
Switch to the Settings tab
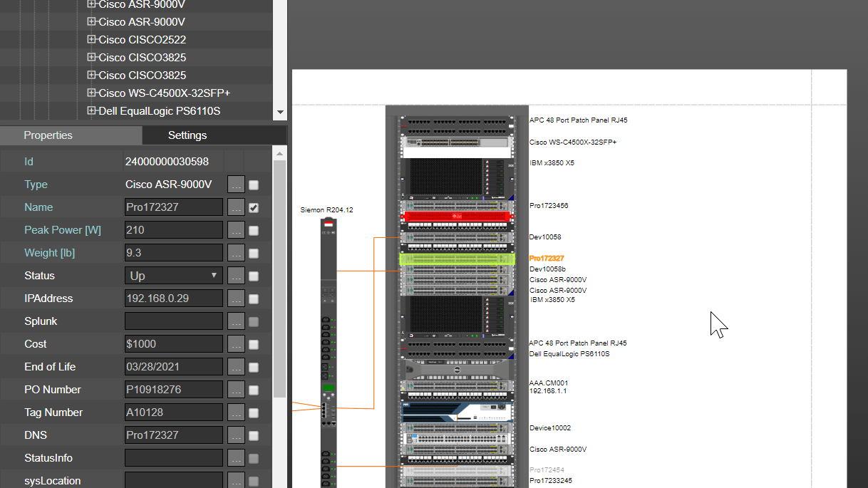point(187,135)
